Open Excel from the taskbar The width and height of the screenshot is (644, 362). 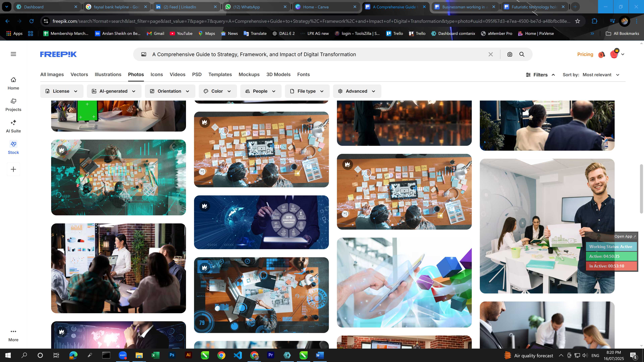155,355
